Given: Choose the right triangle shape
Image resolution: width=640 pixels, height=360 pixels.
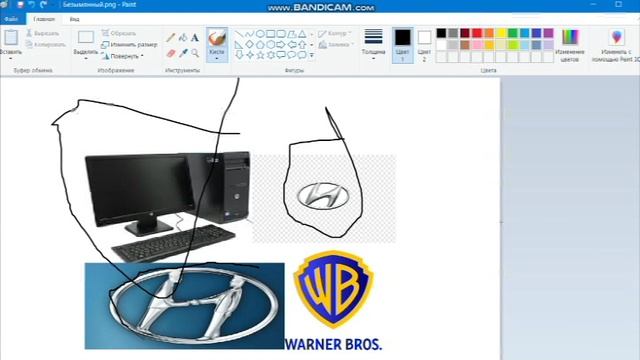Looking at the screenshot, I should pos(239,44).
